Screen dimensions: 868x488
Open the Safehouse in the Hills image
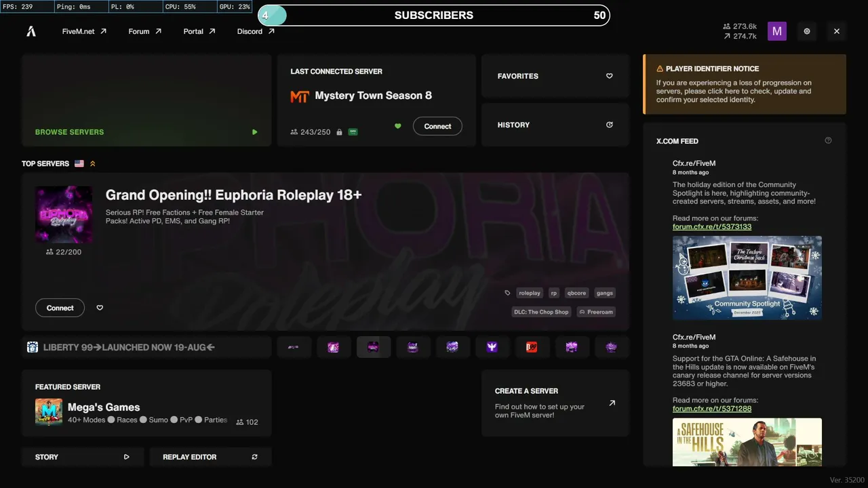tap(747, 442)
